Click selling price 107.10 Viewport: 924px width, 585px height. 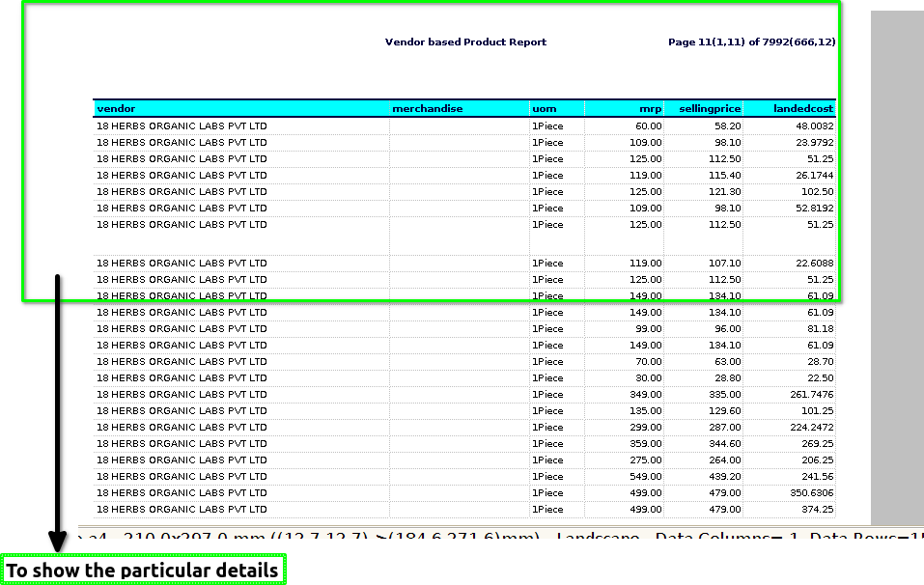tap(725, 264)
